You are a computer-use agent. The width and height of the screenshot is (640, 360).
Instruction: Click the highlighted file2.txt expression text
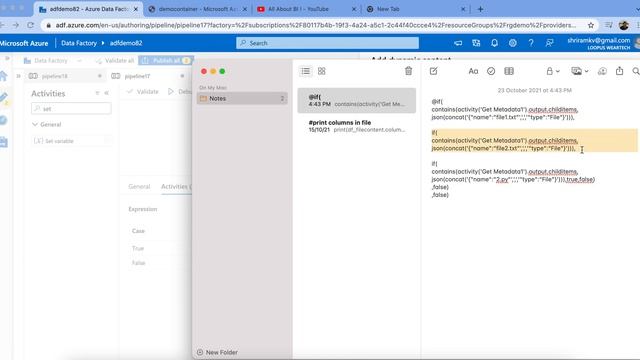pos(534,140)
